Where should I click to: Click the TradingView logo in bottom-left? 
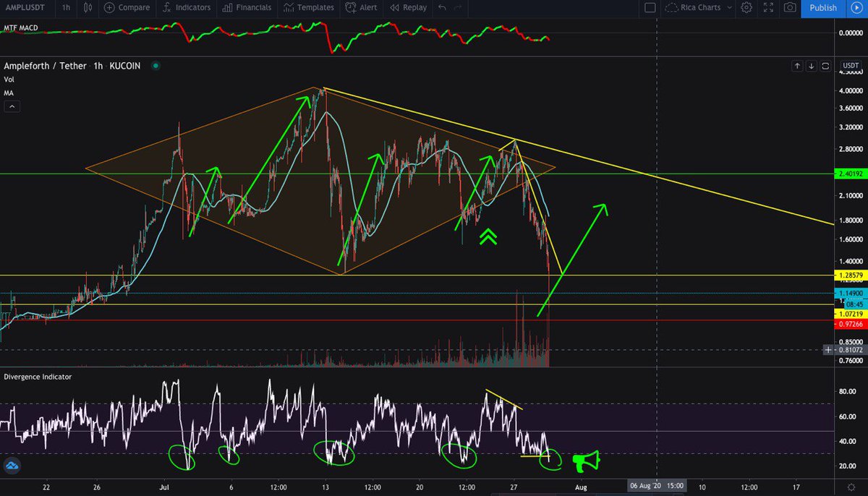pyautogui.click(x=12, y=466)
